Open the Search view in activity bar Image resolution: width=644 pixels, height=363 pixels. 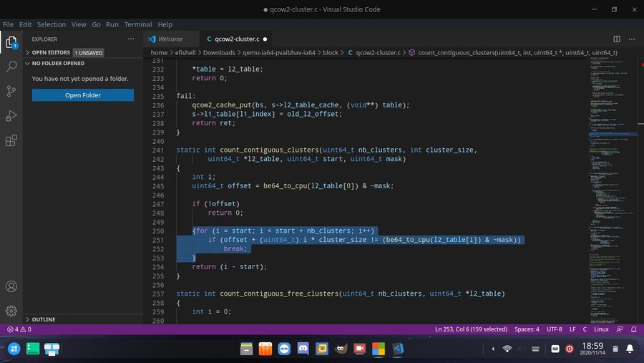[11, 66]
